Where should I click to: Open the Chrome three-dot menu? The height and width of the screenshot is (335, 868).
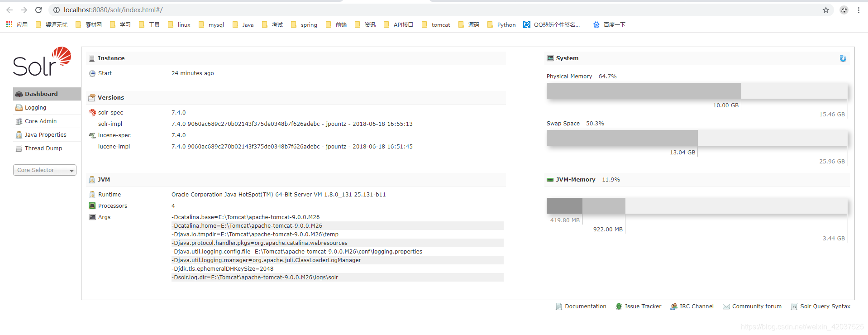pos(858,10)
